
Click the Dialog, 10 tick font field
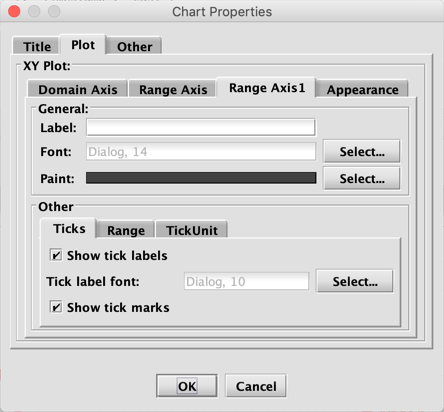246,281
